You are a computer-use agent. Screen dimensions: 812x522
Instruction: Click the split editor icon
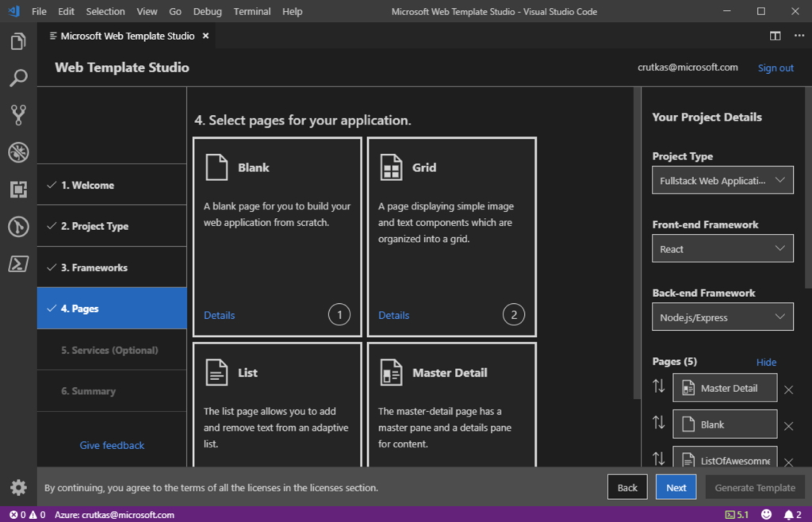(775, 36)
